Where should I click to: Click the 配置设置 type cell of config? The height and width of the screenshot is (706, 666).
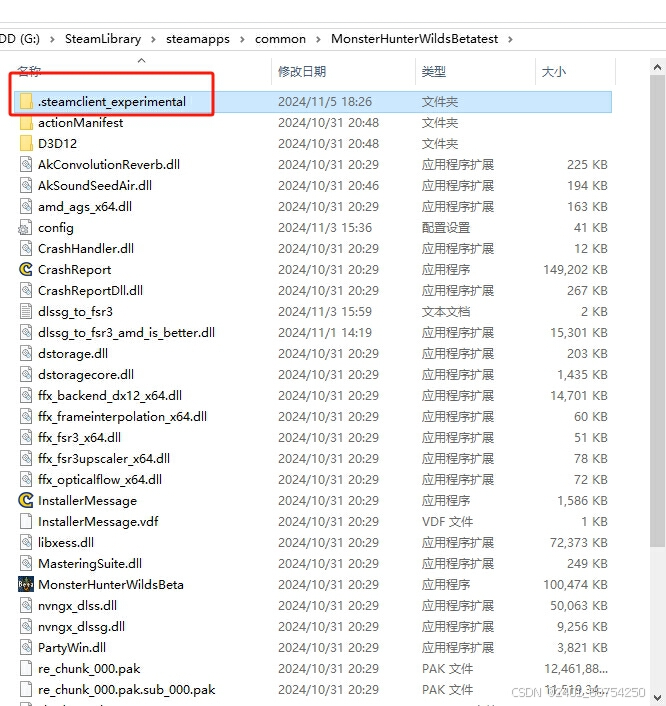[x=446, y=228]
